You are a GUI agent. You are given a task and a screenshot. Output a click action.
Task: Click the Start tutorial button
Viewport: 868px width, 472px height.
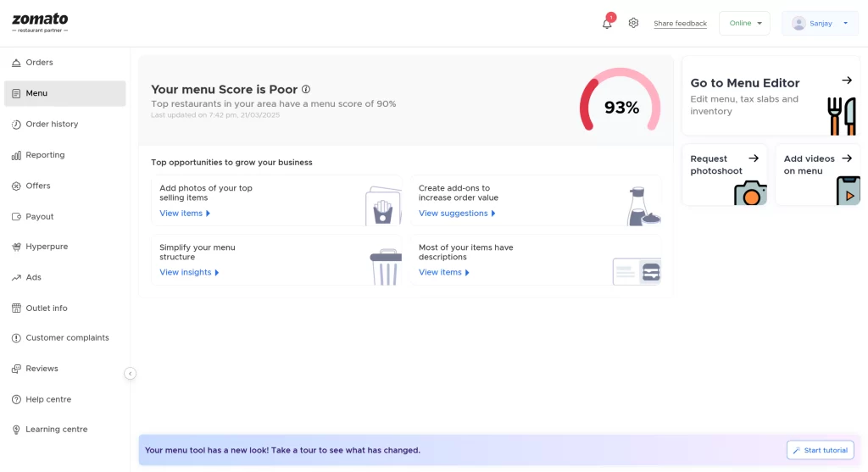tap(820, 450)
